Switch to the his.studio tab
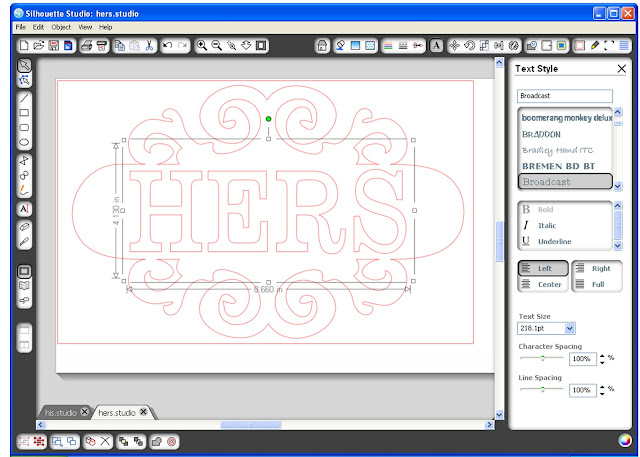The image size is (640, 457). [61, 413]
